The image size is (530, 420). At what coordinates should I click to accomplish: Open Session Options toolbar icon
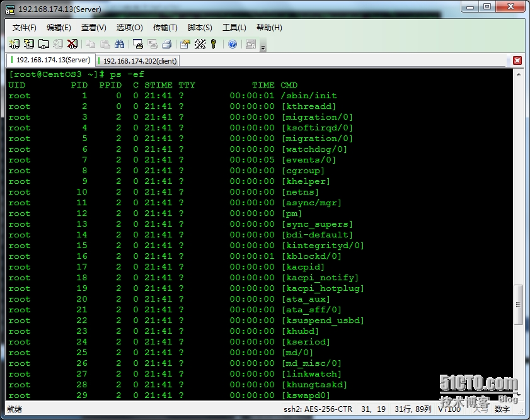(x=185, y=44)
